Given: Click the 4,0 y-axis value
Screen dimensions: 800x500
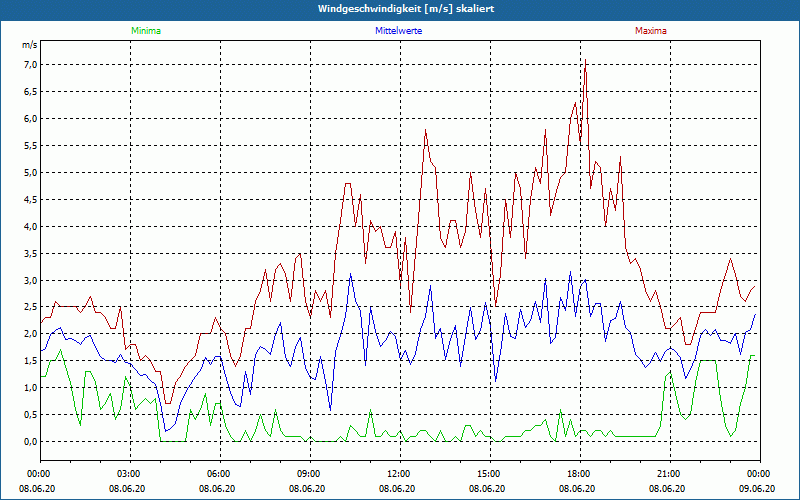Looking at the screenshot, I should 31,227.
